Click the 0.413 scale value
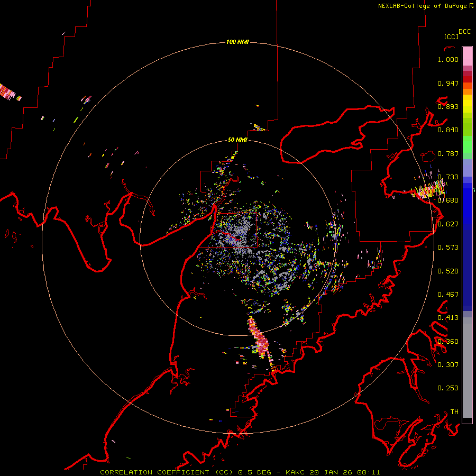Image resolution: width=476 pixels, height=476 pixels. [448, 318]
